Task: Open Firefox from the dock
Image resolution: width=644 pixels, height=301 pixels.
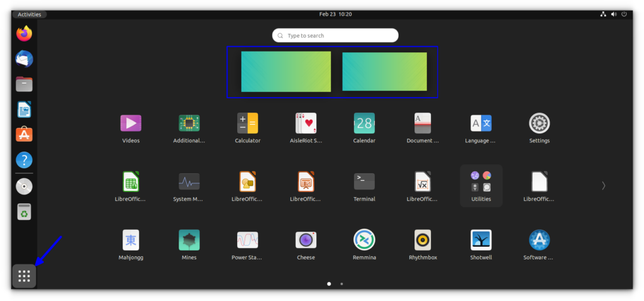Action: click(x=25, y=33)
